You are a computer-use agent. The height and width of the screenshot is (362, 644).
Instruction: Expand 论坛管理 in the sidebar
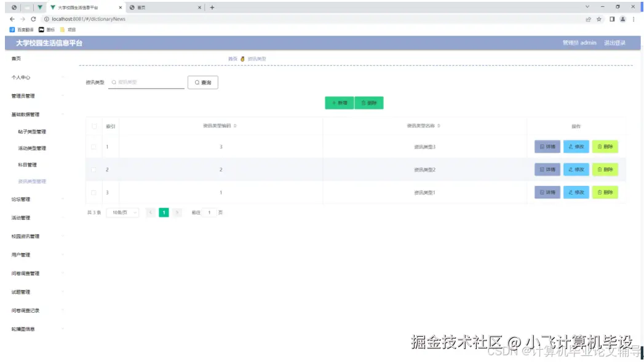pos(37,199)
